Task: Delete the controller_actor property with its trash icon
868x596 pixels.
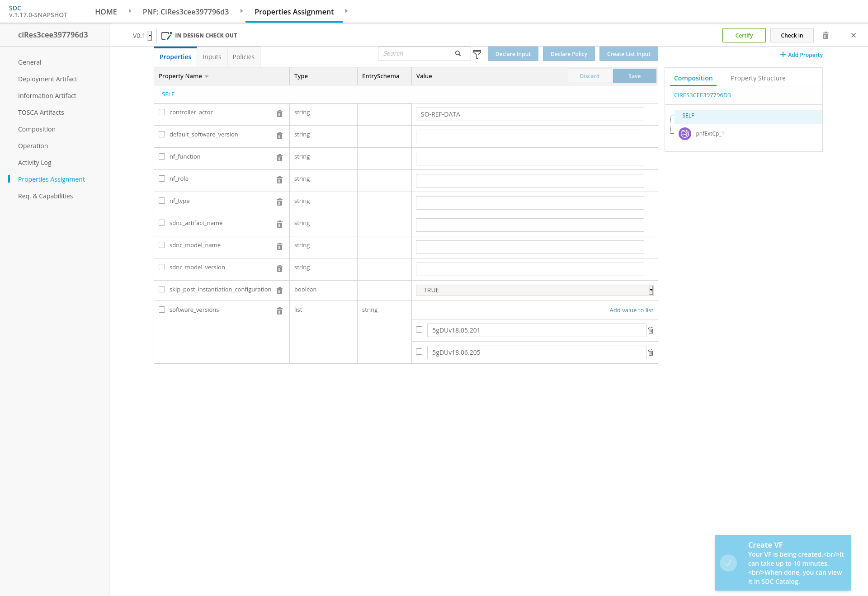Action: coord(279,113)
